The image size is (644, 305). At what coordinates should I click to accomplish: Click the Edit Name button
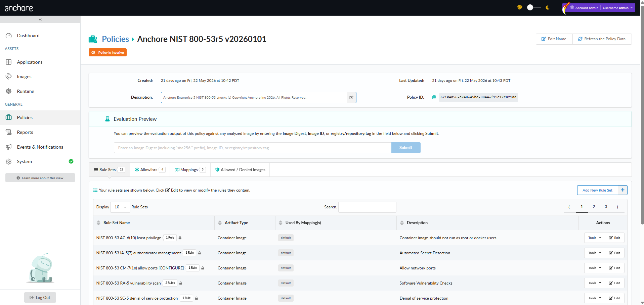(x=554, y=39)
